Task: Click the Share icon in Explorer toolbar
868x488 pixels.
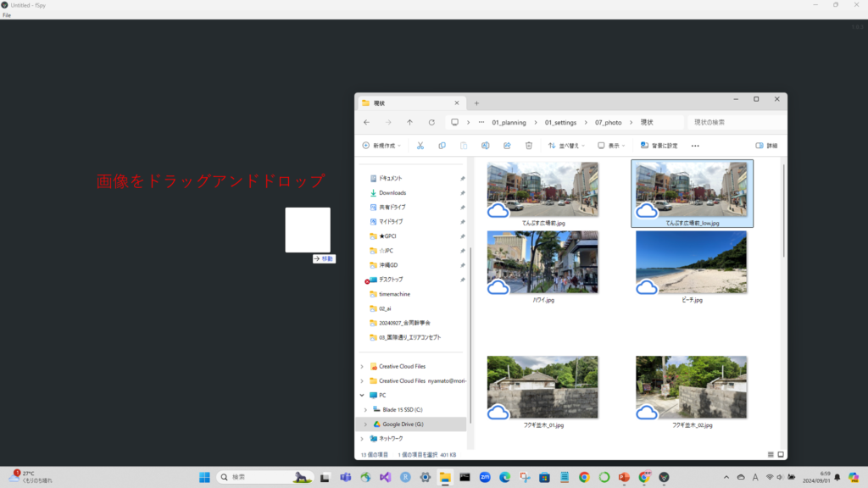Action: tap(507, 146)
